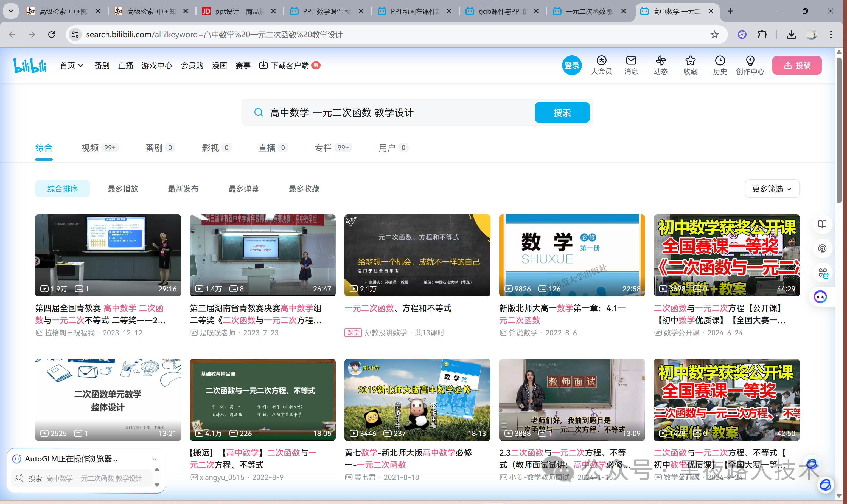This screenshot has height=504, width=847.
Task: Switch to the 视频 results tab
Action: (x=90, y=148)
